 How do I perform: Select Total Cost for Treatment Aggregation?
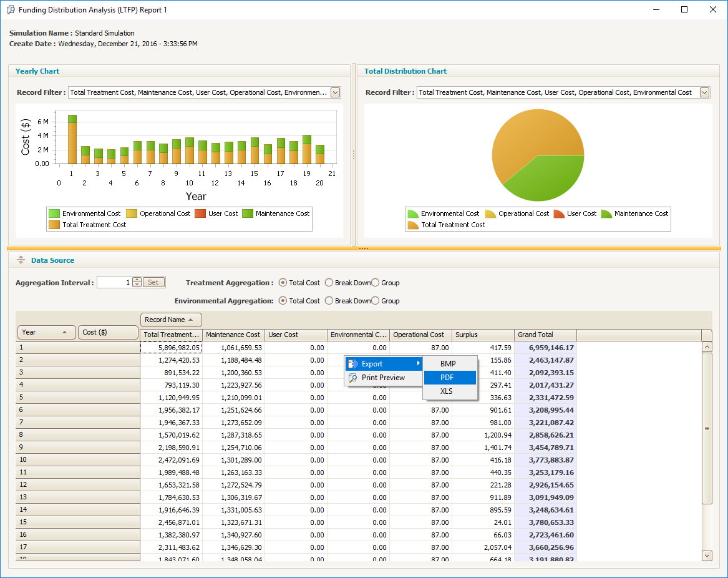pos(283,283)
